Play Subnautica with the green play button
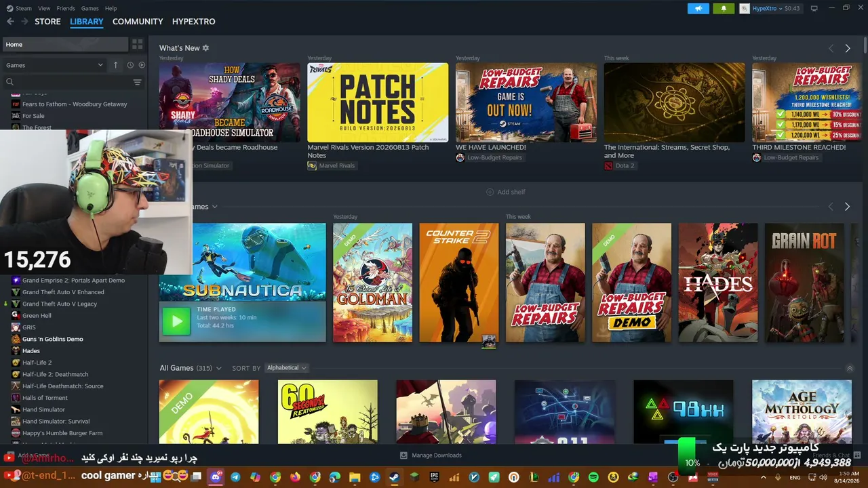The height and width of the screenshot is (488, 868). click(176, 321)
